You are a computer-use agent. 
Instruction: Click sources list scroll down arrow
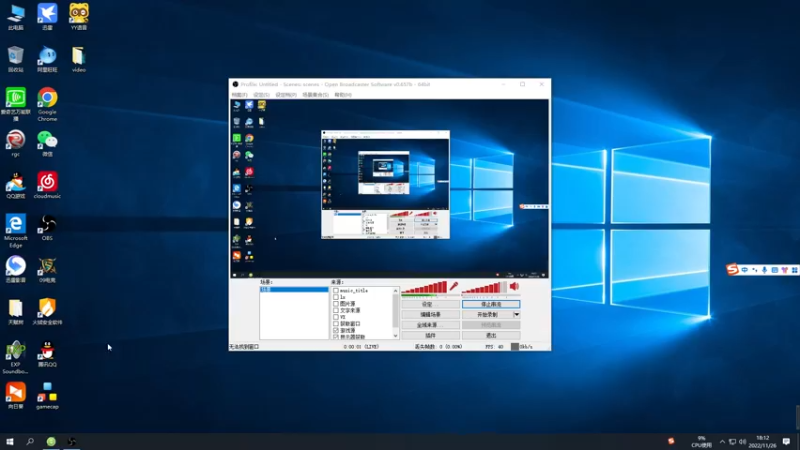395,336
